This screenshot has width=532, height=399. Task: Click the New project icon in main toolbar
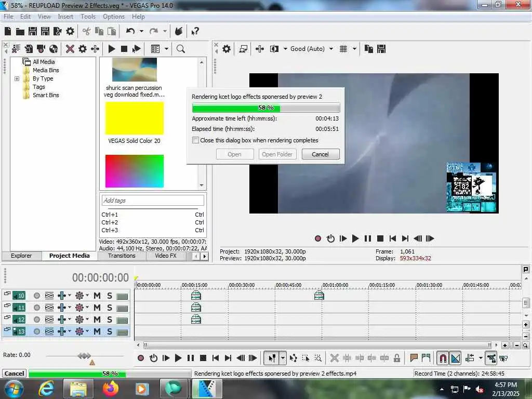8,31
